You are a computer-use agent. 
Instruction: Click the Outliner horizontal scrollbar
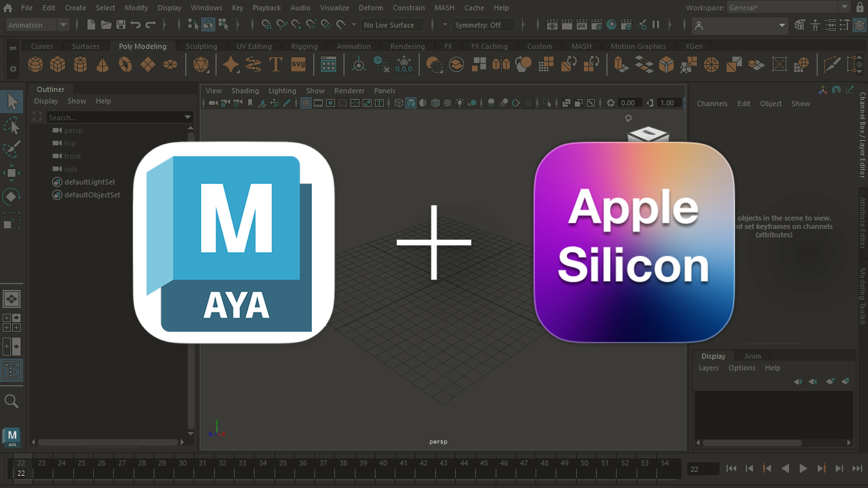pyautogui.click(x=108, y=442)
